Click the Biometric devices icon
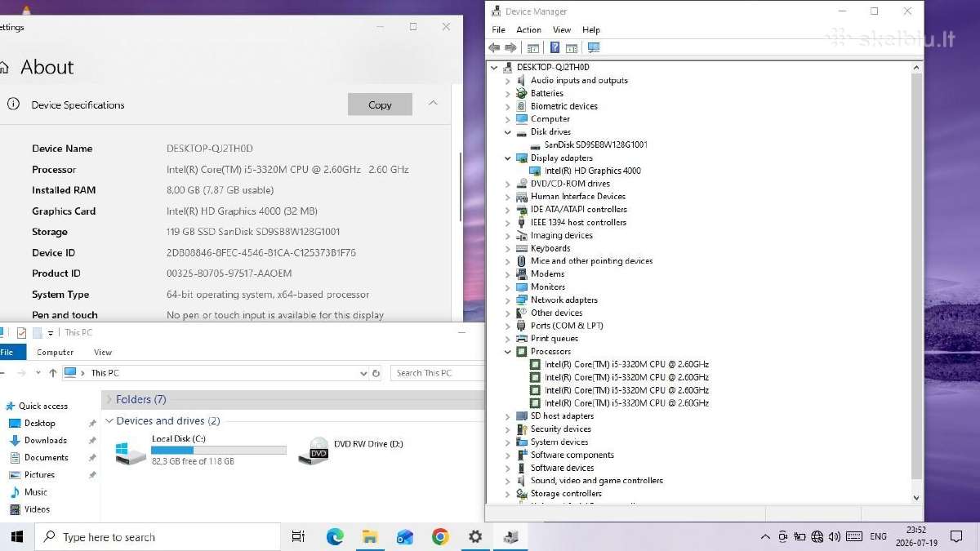 [521, 106]
